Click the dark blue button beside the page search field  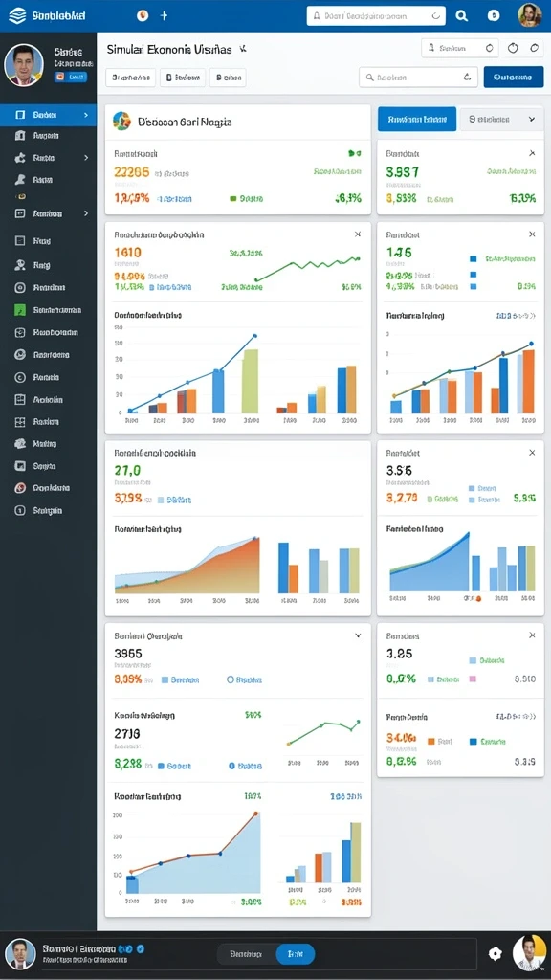coord(514,77)
